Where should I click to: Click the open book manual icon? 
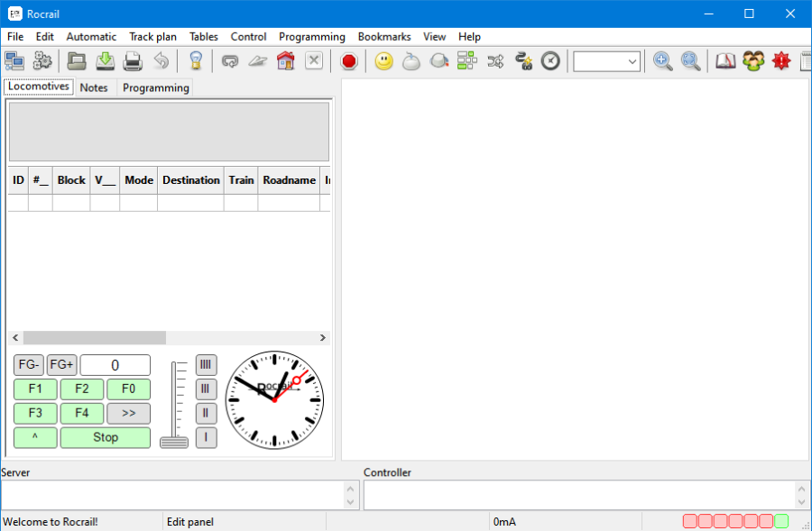725,61
